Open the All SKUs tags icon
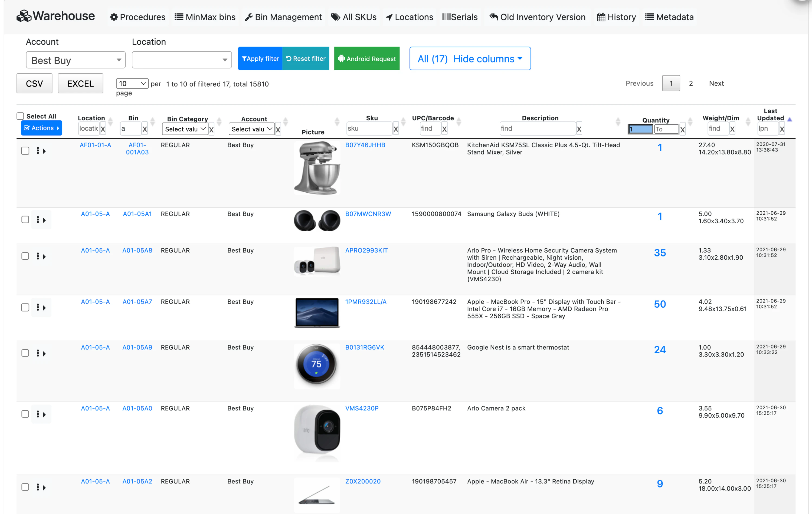Viewport: 812px width, 514px height. coord(336,17)
